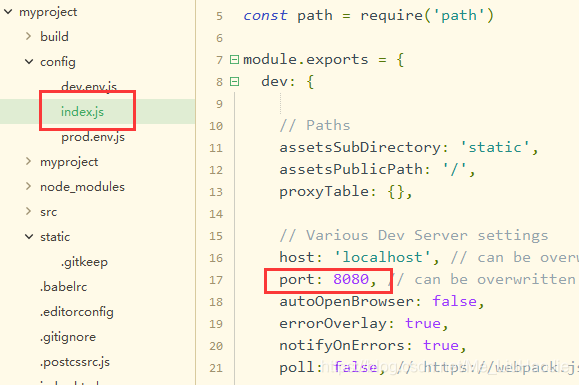This screenshot has height=385, width=579.
Task: Click line number 17 in the gutter
Action: (216, 280)
